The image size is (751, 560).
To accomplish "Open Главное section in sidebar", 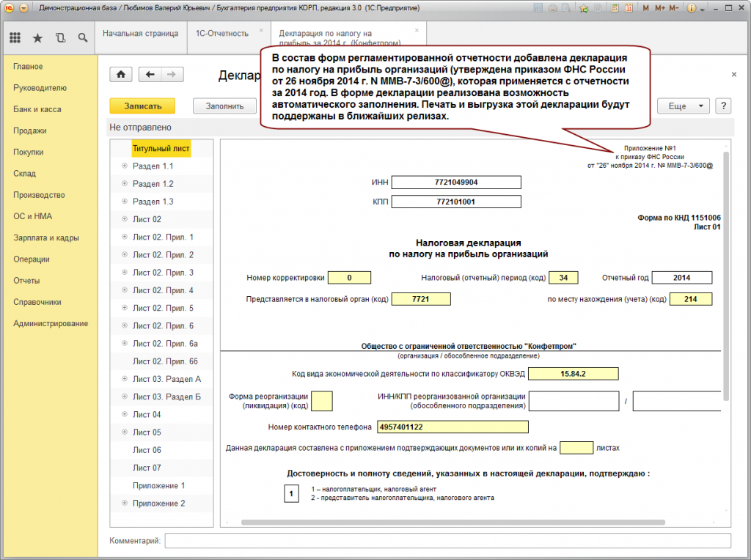I will click(x=28, y=67).
